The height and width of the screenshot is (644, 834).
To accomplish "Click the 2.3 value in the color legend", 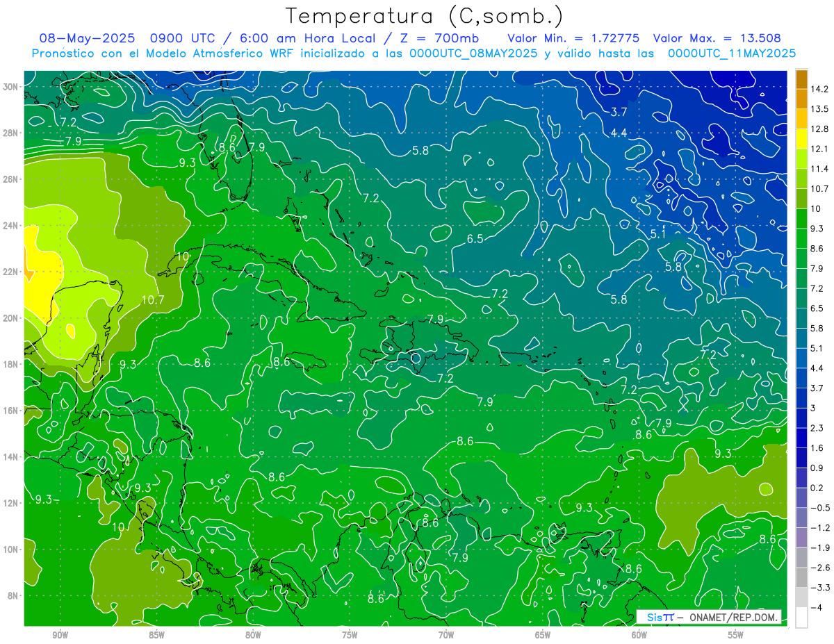I will click(818, 428).
